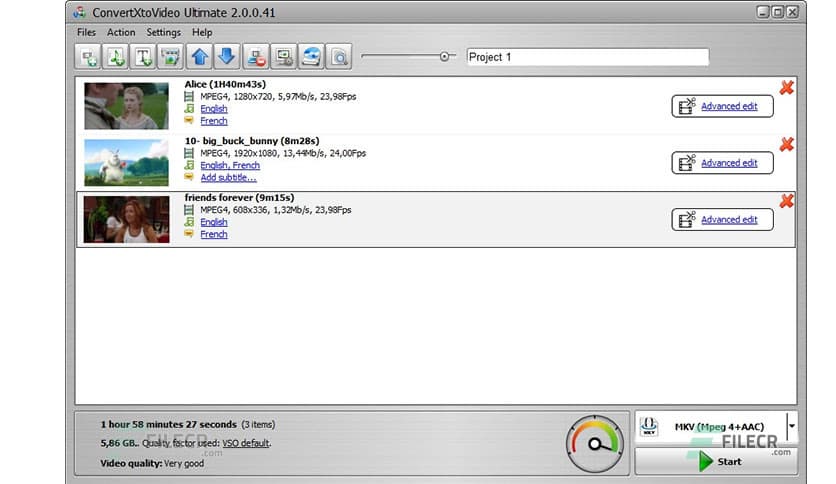Expand the MKV output format dropdown arrow
Image resolution: width=836 pixels, height=484 pixels.
click(x=792, y=426)
